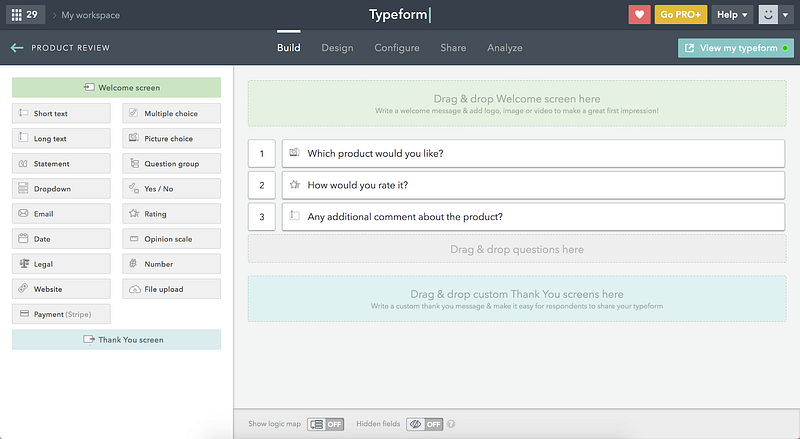
Task: Click the Thank You screen button
Action: [116, 339]
